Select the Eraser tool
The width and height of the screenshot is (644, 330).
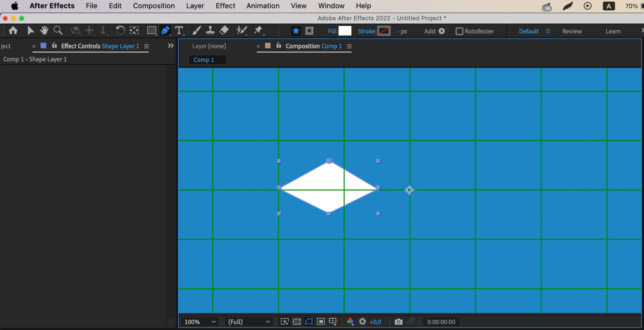tap(224, 31)
